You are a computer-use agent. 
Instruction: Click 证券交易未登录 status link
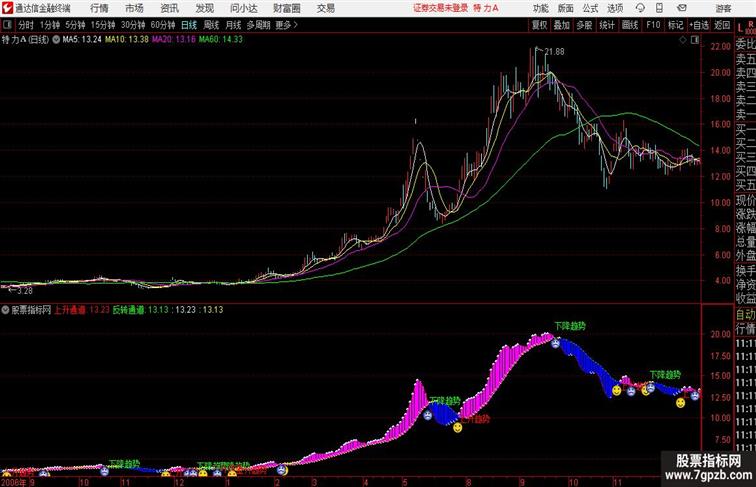pos(441,8)
